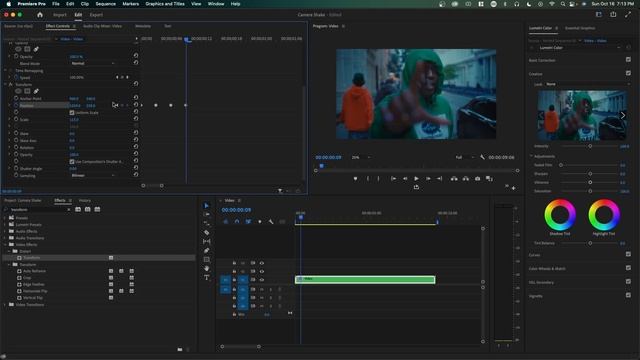The height and width of the screenshot is (360, 640).
Task: Select the Rectangle tool in Tools panel
Action: coord(207,260)
